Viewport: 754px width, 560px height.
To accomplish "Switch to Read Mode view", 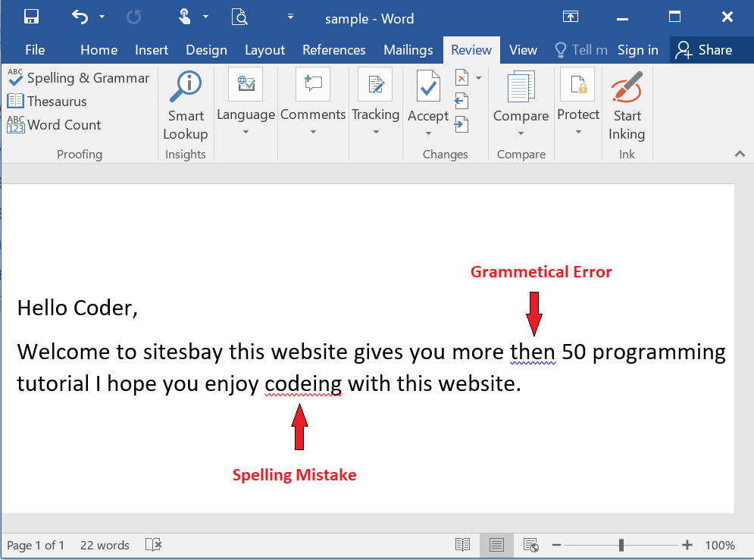I will pos(462,545).
